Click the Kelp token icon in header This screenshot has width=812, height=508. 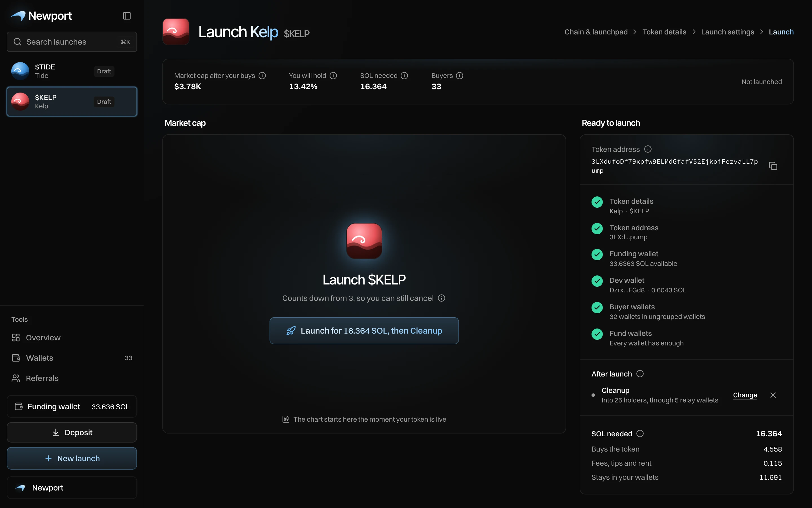[176, 32]
